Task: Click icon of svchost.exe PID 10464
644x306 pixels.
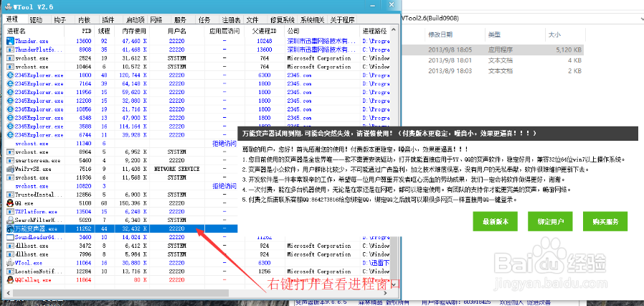Action: 10,67
